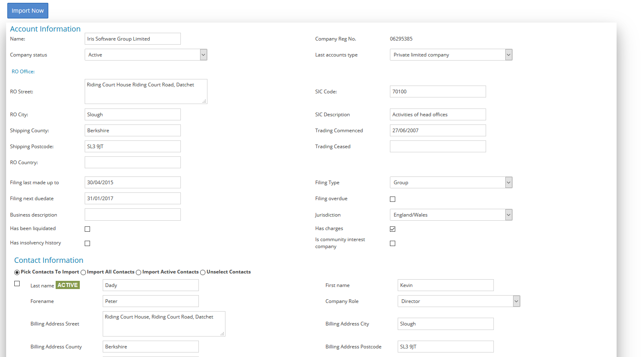Edit the Shipping Postcode field

133,147
